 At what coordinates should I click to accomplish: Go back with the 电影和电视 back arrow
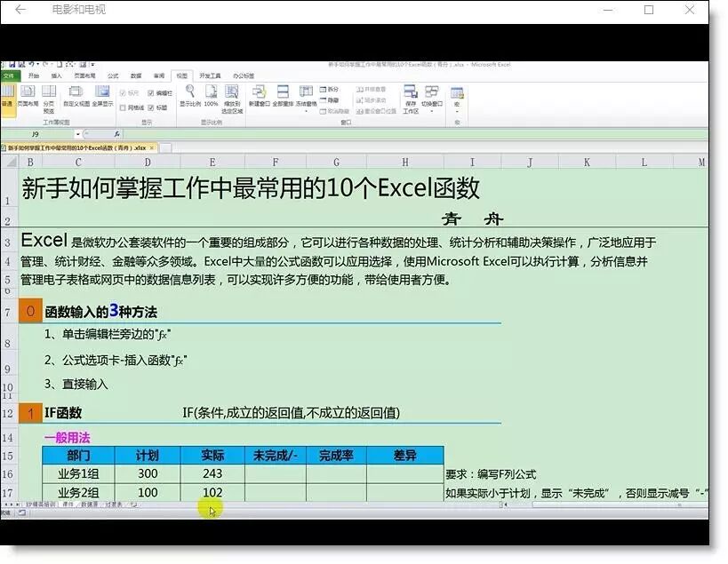coord(20,9)
